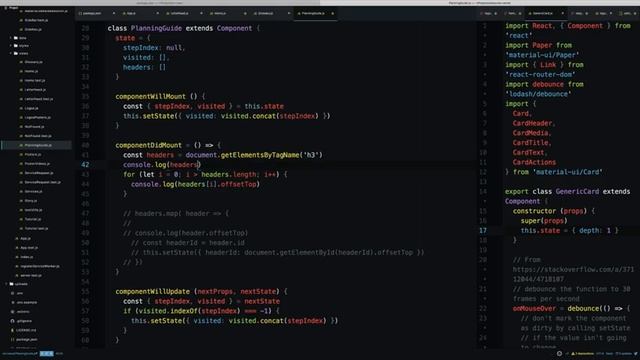Click line number 17 in right pane gutter

(483, 231)
